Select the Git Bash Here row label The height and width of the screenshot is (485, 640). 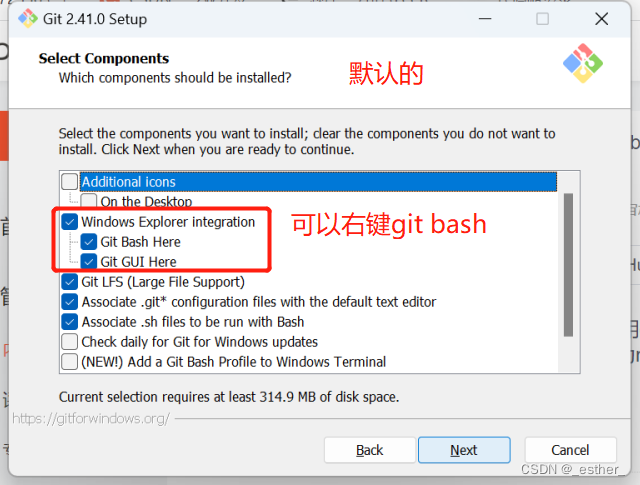[140, 242]
